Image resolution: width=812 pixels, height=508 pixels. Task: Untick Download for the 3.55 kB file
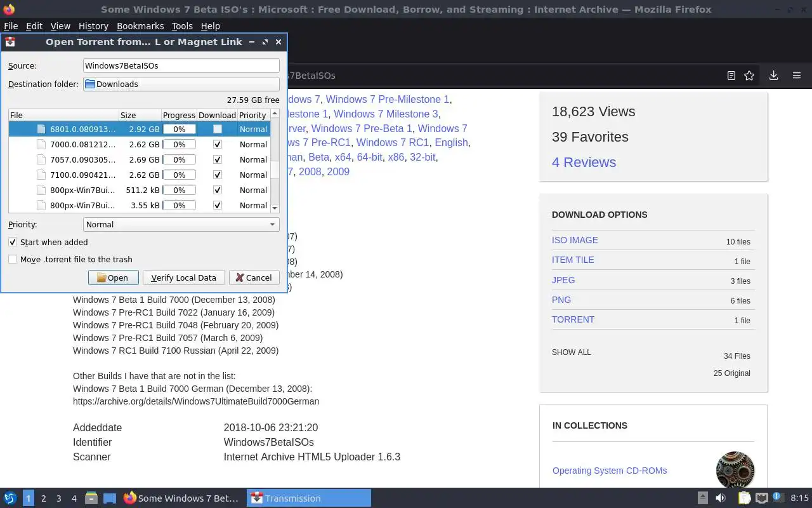click(218, 205)
